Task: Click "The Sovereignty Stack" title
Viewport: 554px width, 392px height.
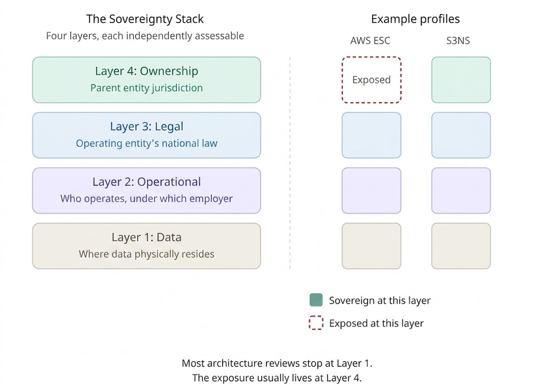Action: click(x=145, y=19)
